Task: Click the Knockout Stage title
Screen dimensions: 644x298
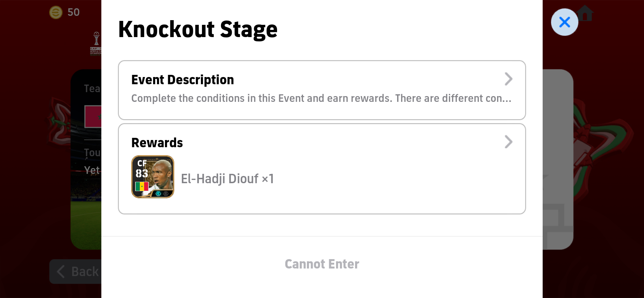Action: point(198,30)
